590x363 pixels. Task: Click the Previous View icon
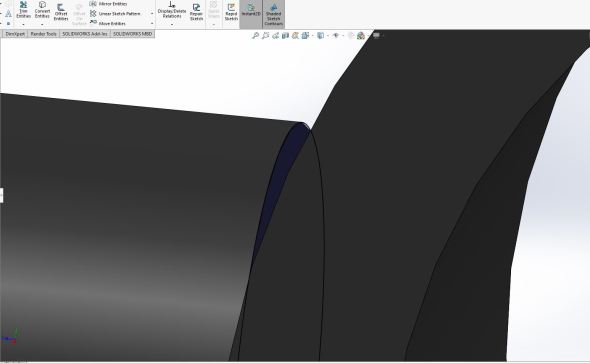click(x=275, y=35)
